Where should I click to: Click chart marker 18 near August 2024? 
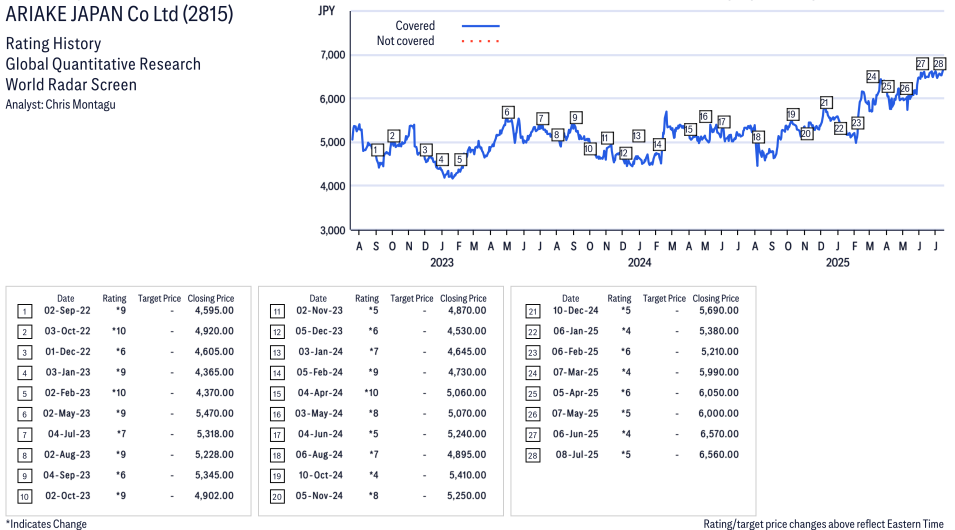tap(757, 137)
